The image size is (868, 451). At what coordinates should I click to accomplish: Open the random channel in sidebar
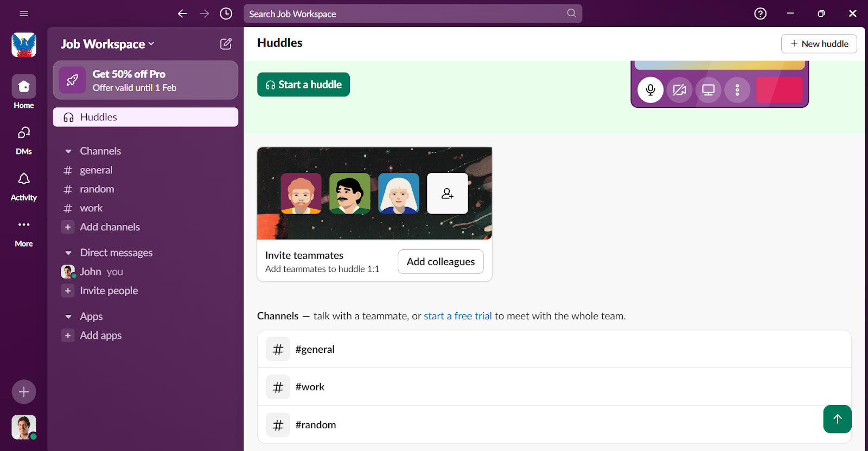click(145, 189)
